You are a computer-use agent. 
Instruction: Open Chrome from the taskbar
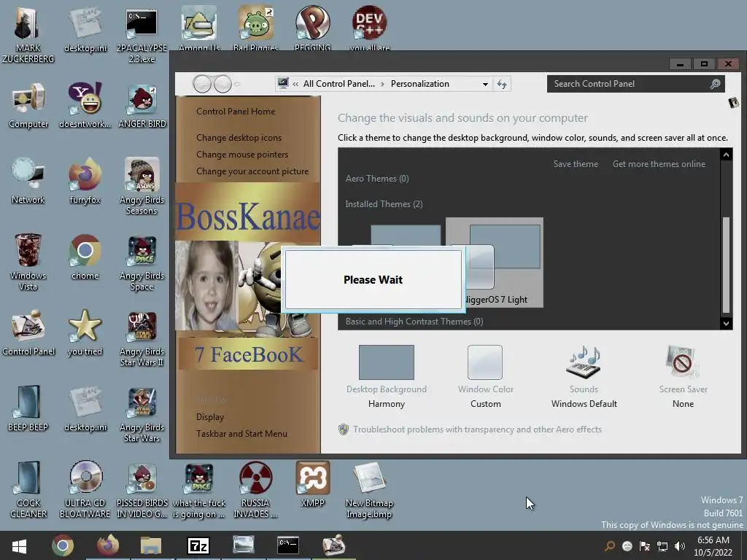pos(63,545)
